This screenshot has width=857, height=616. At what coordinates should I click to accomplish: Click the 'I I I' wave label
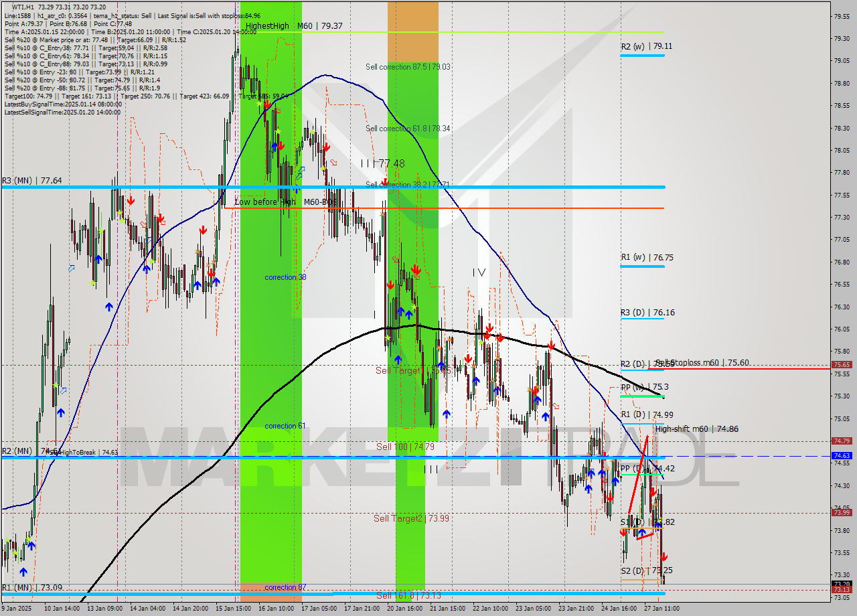tap(431, 469)
